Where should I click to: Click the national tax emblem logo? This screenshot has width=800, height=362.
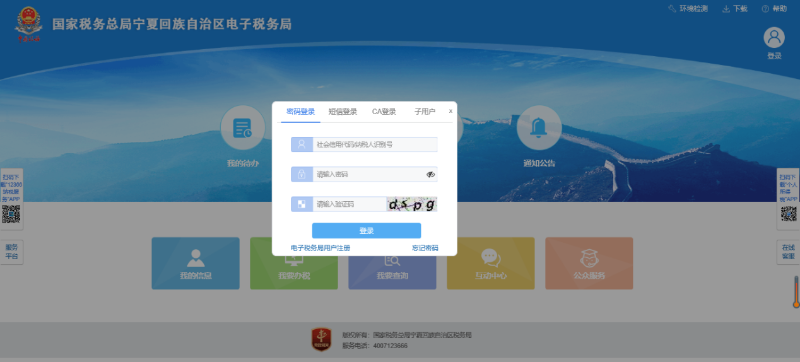pos(29,24)
